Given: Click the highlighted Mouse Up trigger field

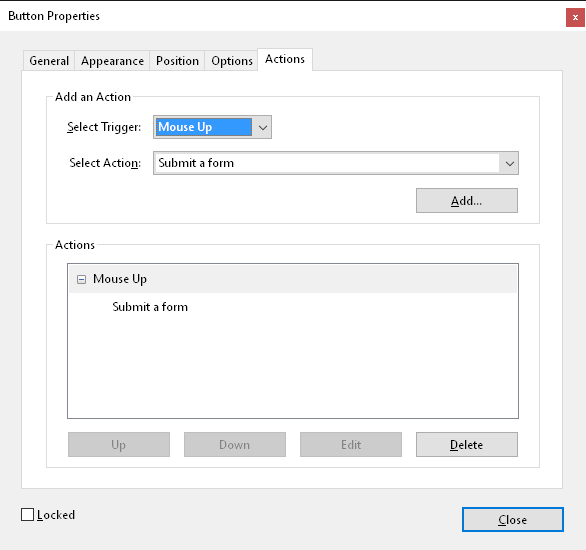Looking at the screenshot, I should pyautogui.click(x=204, y=127).
